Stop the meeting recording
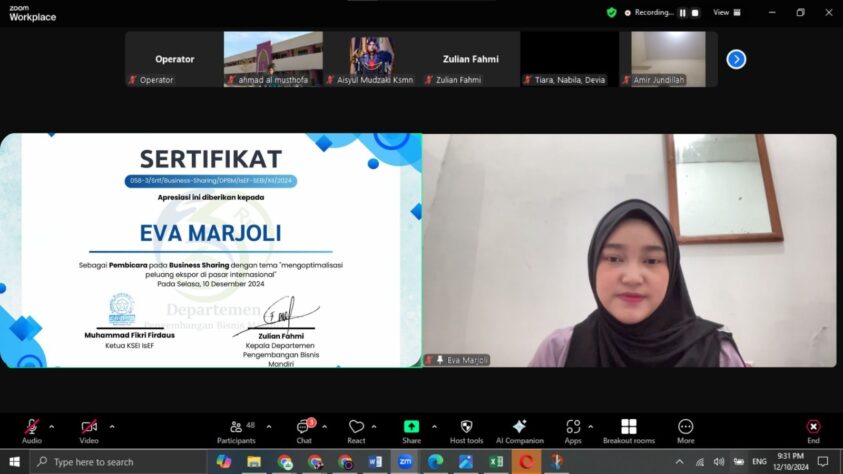This screenshot has width=843, height=474. pos(695,13)
